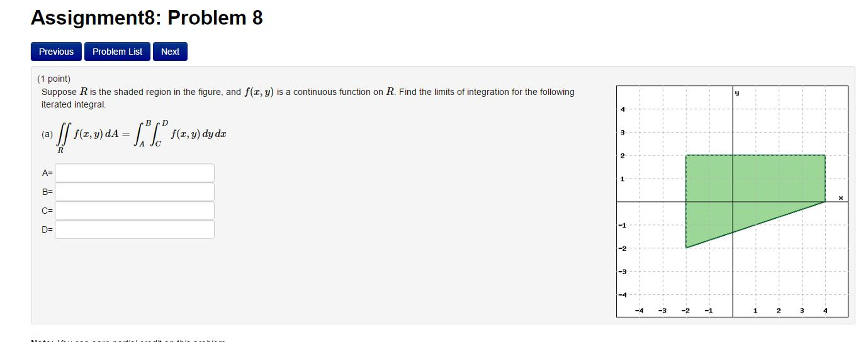
Task: Click the Previous button
Action: [x=56, y=52]
